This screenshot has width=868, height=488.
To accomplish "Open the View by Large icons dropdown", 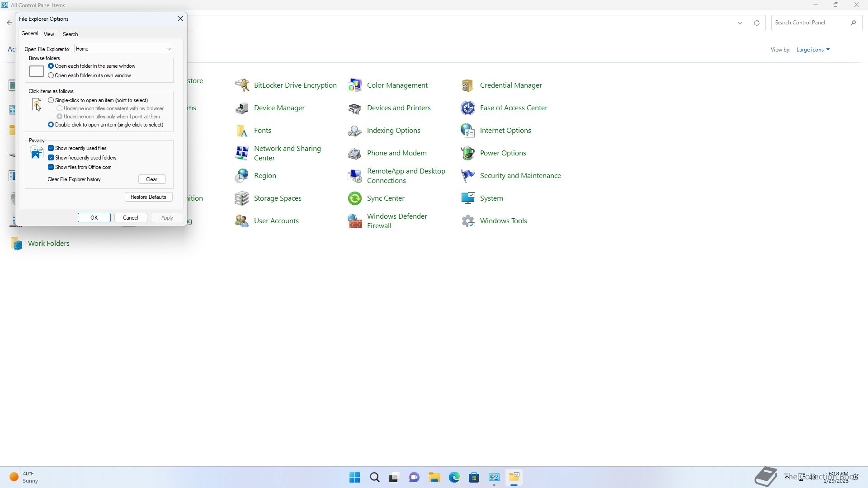I will click(813, 50).
